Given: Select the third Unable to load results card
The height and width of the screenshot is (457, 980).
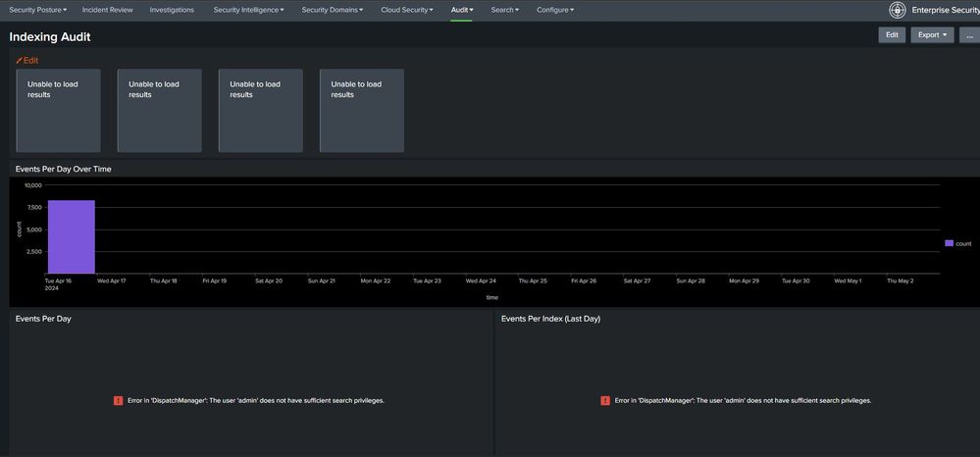Looking at the screenshot, I should click(261, 111).
